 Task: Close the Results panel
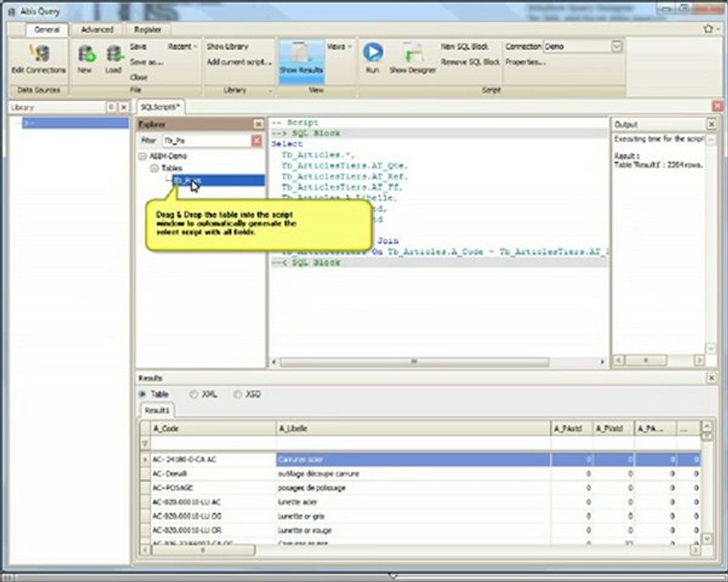pos(711,378)
